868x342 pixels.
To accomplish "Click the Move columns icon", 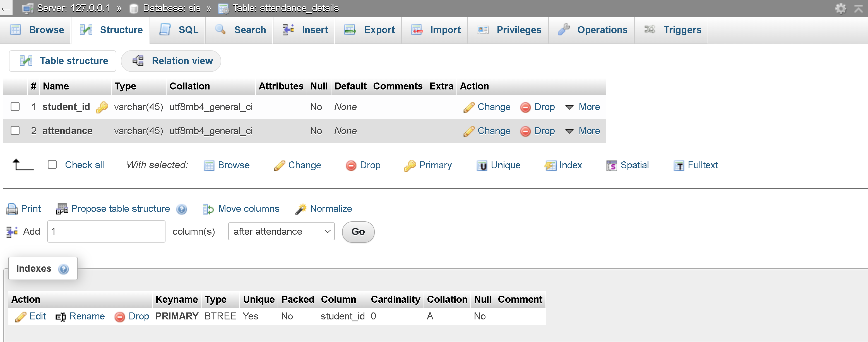I will tap(208, 209).
